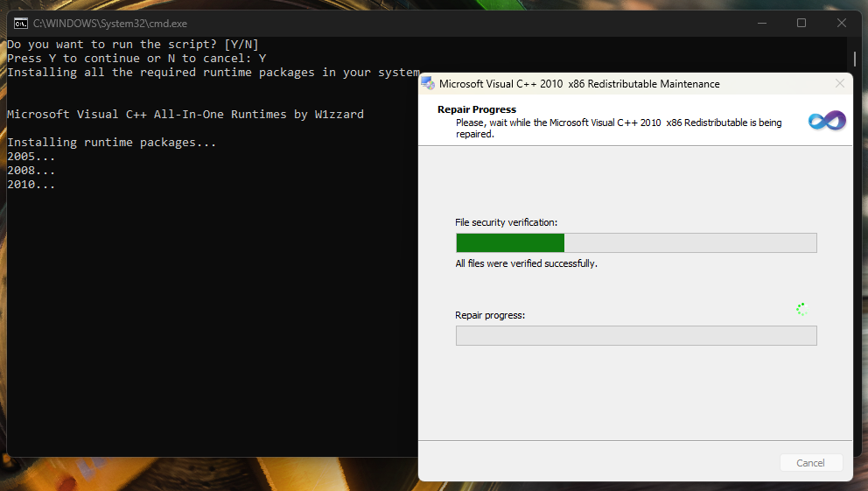This screenshot has width=868, height=491.
Task: Maximize the cmd.exe window
Action: (801, 24)
